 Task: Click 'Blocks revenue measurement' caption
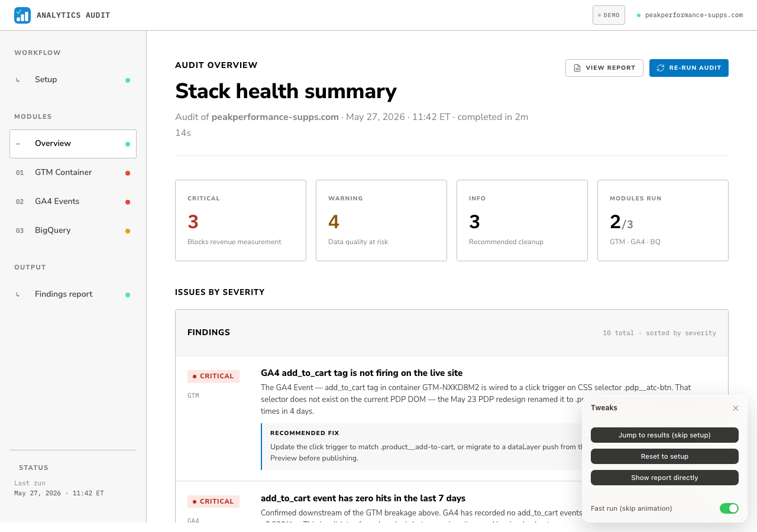click(x=234, y=242)
